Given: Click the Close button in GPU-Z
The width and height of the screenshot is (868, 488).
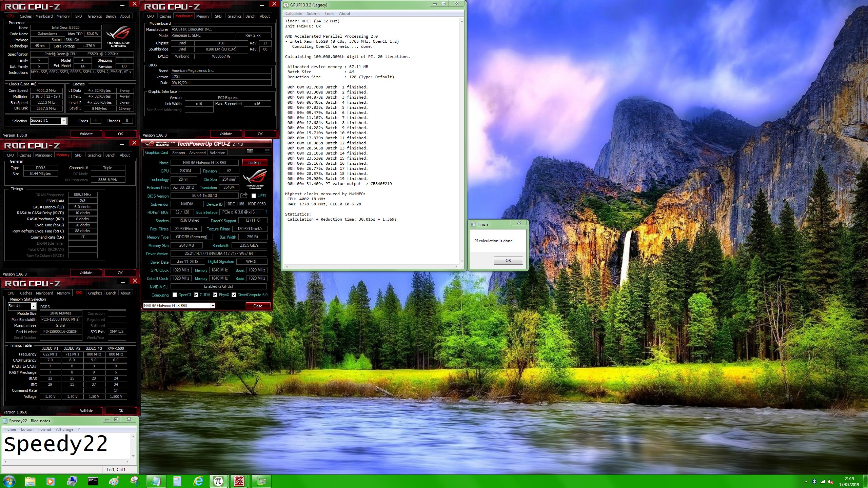Looking at the screenshot, I should coord(258,306).
